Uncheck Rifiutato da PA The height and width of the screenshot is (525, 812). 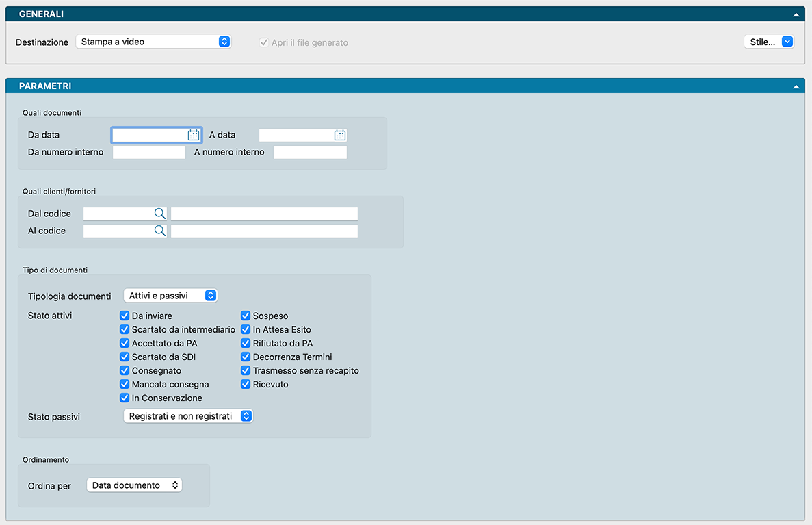(x=246, y=344)
